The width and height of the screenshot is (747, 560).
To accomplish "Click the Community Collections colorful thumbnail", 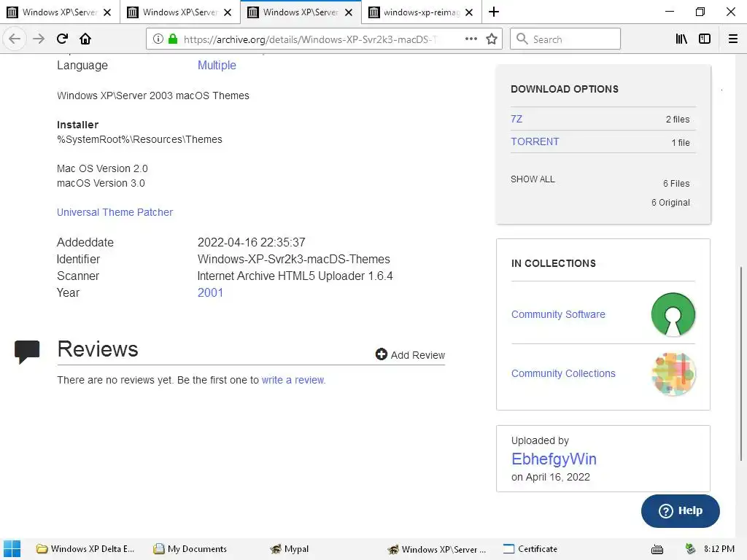I will tap(673, 374).
